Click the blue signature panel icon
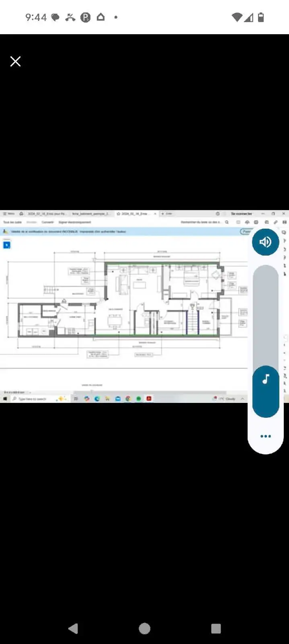The image size is (289, 644). click(x=6, y=245)
